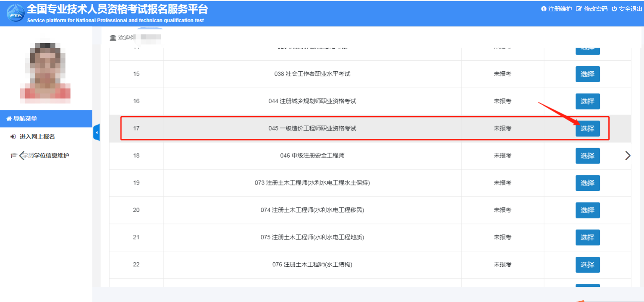
Task: Select 038 社会工作者职业水平考试 button
Action: 587,74
